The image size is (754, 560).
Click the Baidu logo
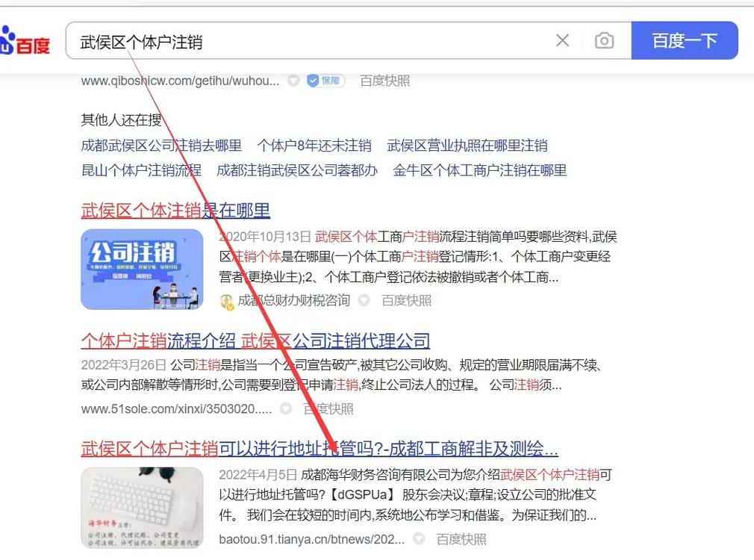pyautogui.click(x=25, y=41)
